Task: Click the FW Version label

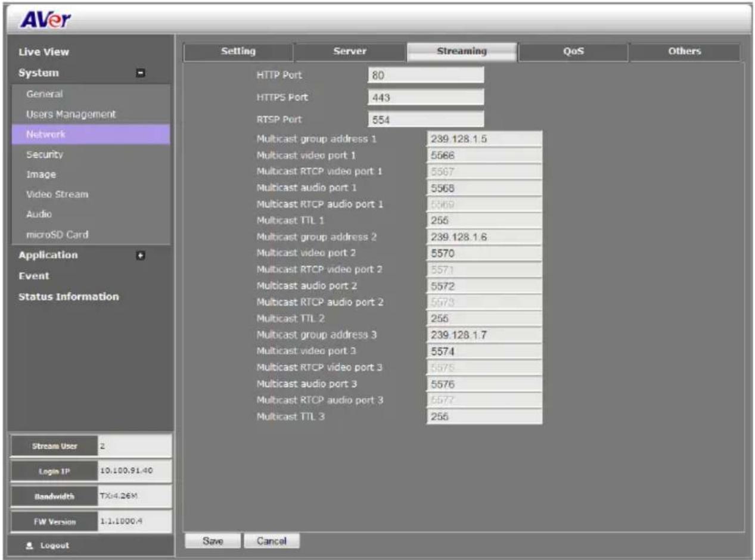Action: [x=54, y=522]
